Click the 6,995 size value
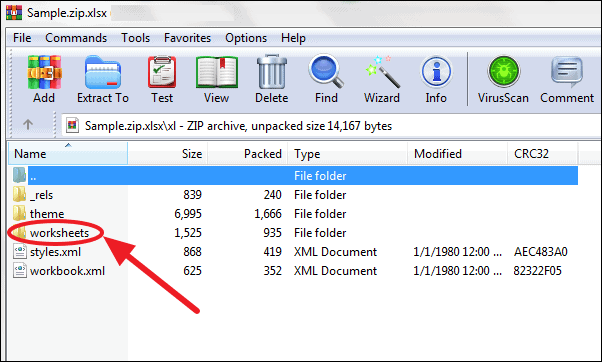602x362 pixels. 188,214
